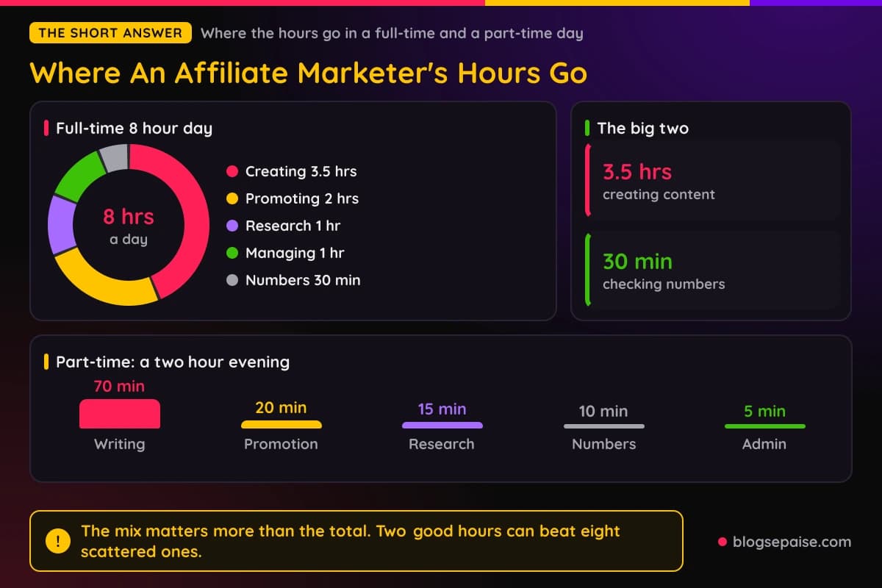Click 'Research 1 hr' legend label
The height and width of the screenshot is (588, 882).
(293, 226)
